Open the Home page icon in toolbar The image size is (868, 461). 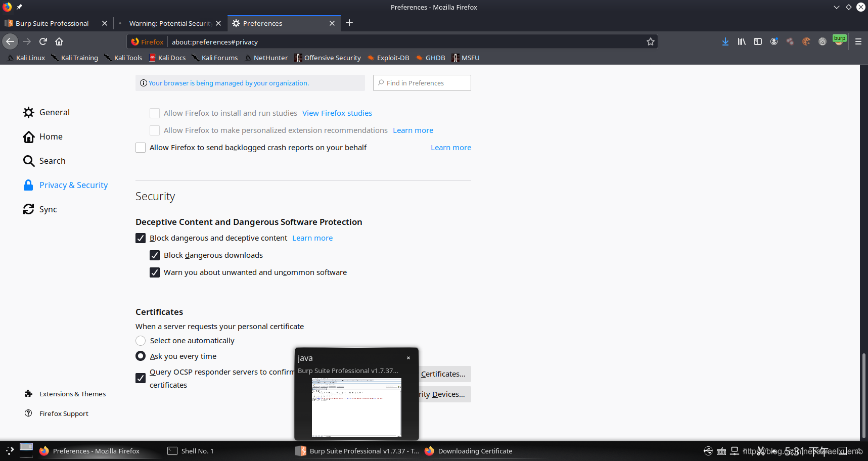(59, 41)
